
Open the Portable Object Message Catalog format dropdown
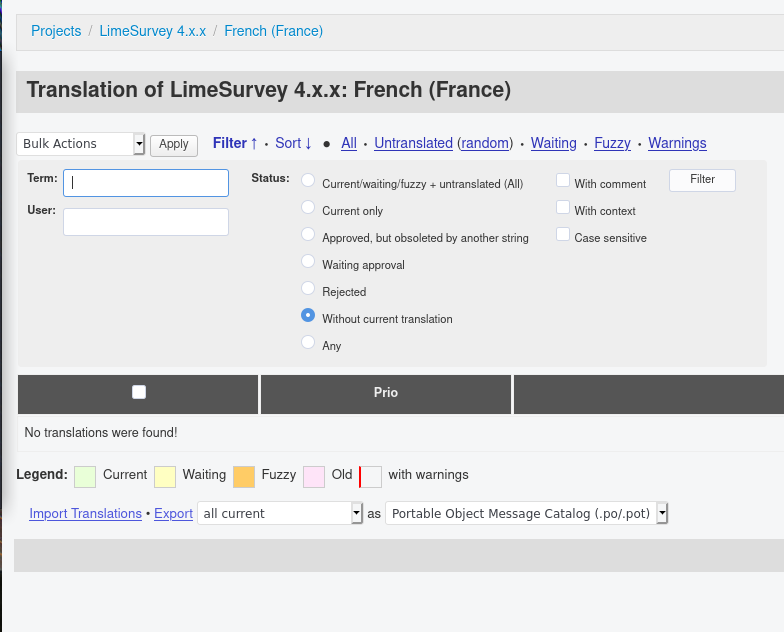526,513
